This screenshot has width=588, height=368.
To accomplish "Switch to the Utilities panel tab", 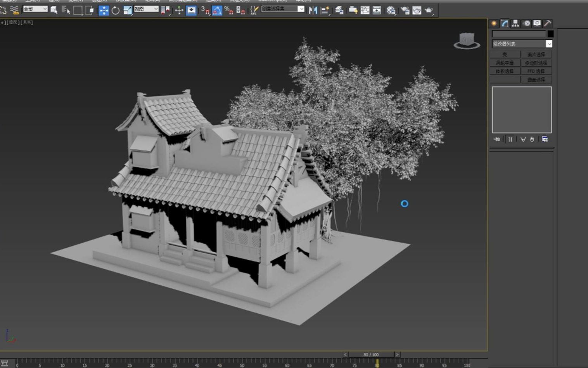I will (547, 23).
